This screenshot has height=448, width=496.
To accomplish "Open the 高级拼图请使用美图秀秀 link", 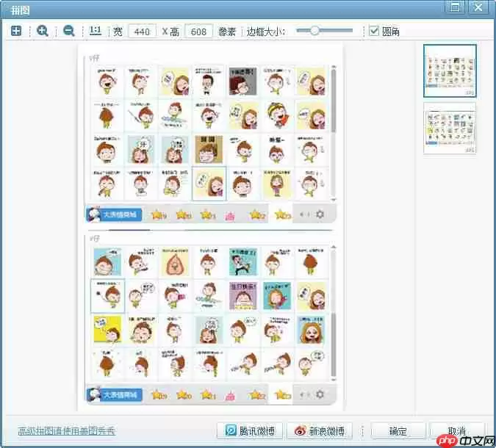I will pyautogui.click(x=67, y=430).
